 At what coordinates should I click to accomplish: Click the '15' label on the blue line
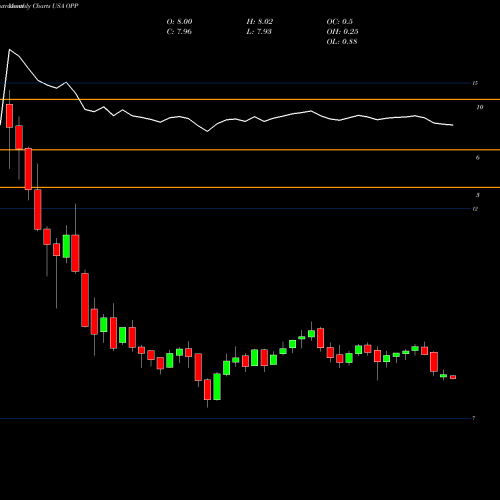point(475,83)
